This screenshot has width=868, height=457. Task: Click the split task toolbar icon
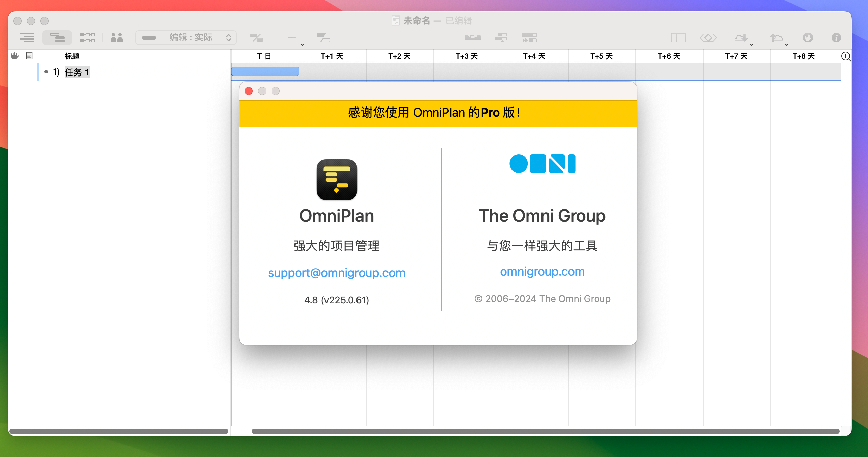point(323,38)
